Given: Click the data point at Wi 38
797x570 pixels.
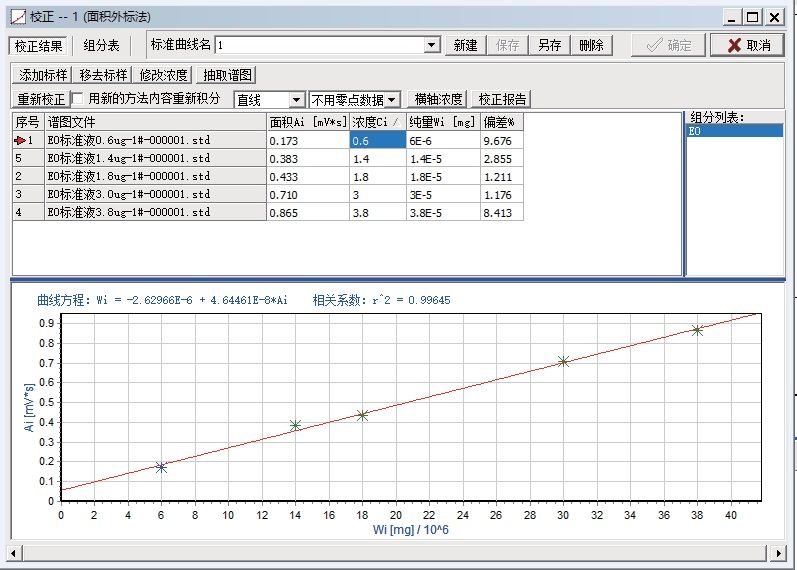Looking at the screenshot, I should click(697, 331).
